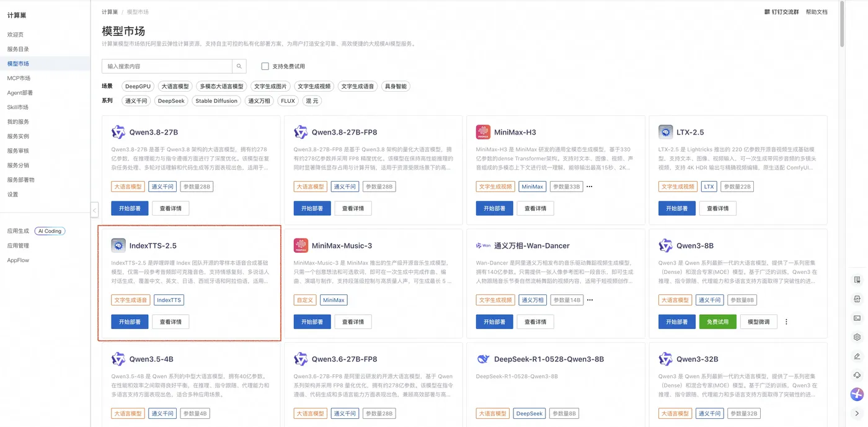Click the DeepSeek series filter chip
Screen dimensions: 868x427
pyautogui.click(x=172, y=100)
